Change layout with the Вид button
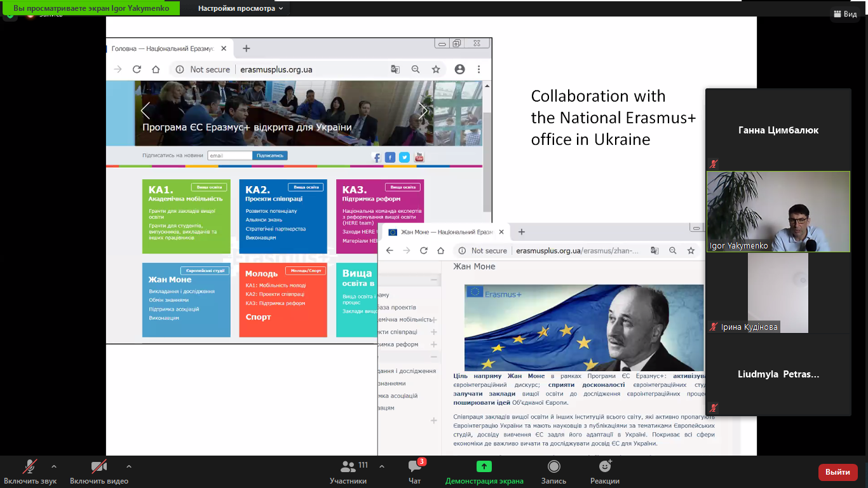868x488 pixels. click(844, 14)
